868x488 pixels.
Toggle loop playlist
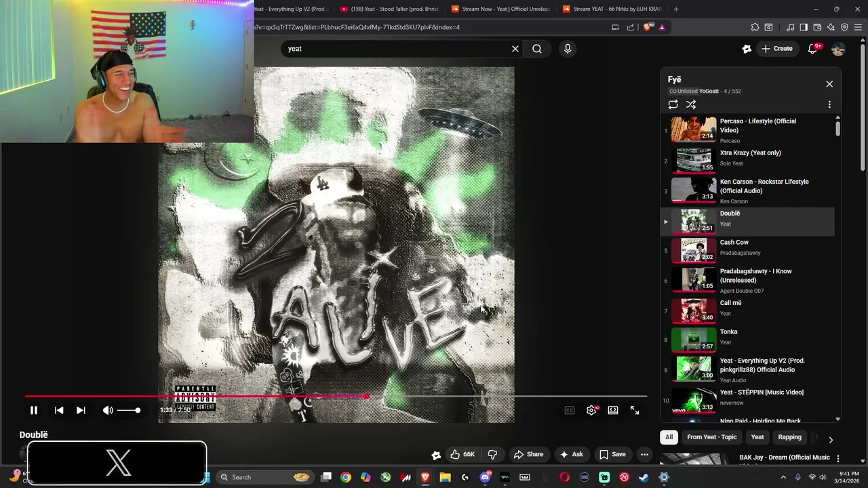click(x=673, y=104)
